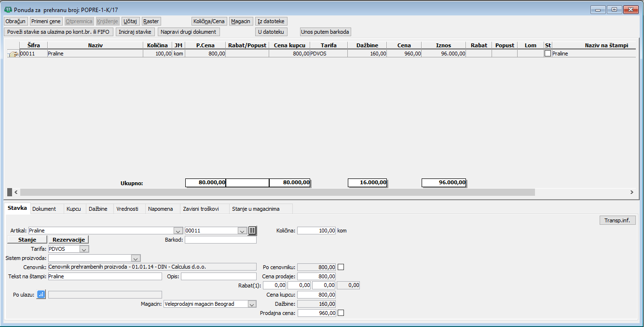This screenshot has width=644, height=327.
Task: Click the right arrow of the horizontal scrollbar
Action: (632, 192)
